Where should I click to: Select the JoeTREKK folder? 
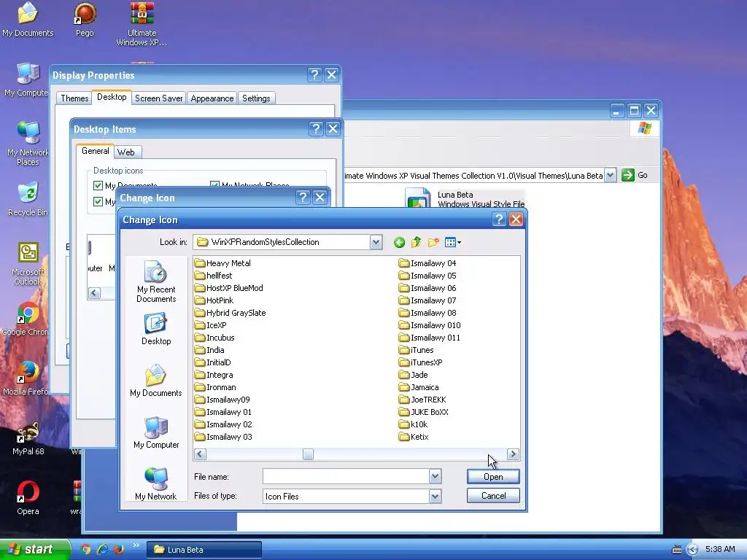tap(423, 400)
